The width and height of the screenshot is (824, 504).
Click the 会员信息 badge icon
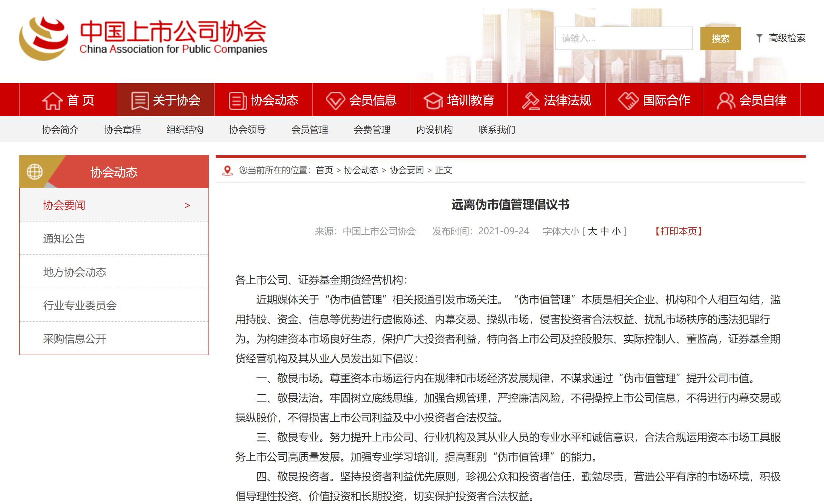(335, 100)
